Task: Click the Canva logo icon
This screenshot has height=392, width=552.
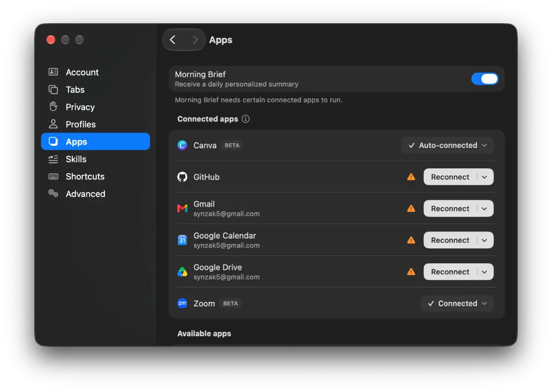Action: (182, 145)
